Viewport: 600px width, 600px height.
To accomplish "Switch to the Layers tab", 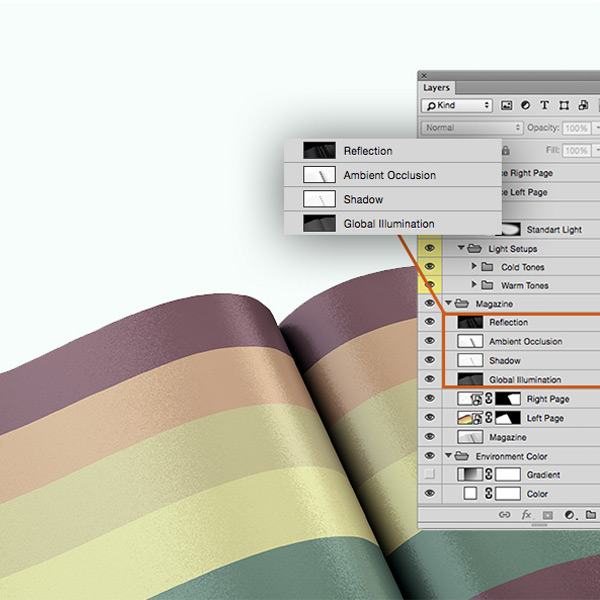I will (x=436, y=88).
